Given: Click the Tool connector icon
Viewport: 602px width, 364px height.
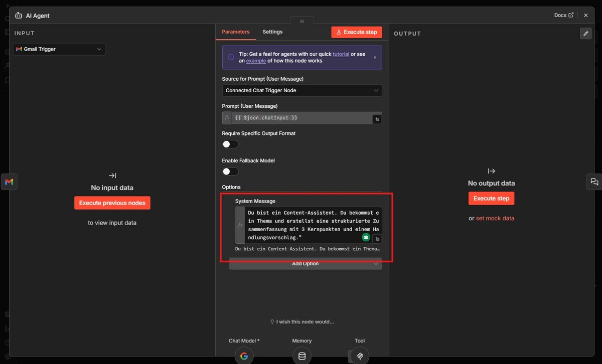Looking at the screenshot, I should pos(359,355).
